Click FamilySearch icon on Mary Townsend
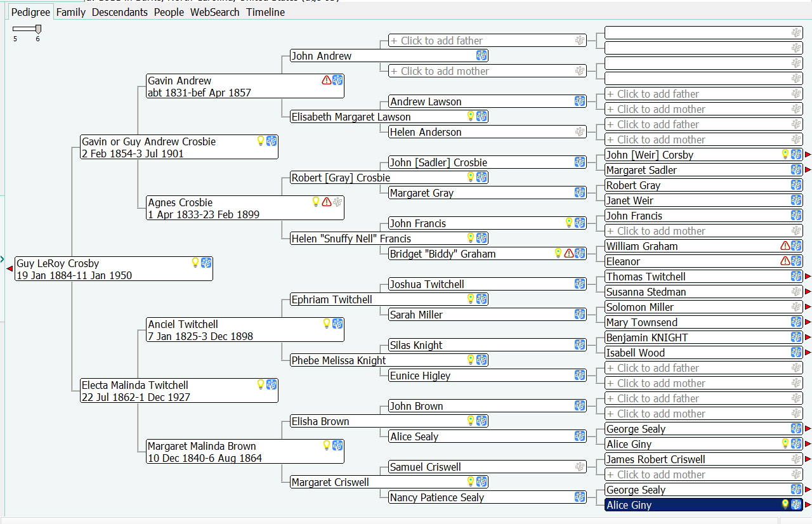This screenshot has height=524, width=812. pos(796,322)
